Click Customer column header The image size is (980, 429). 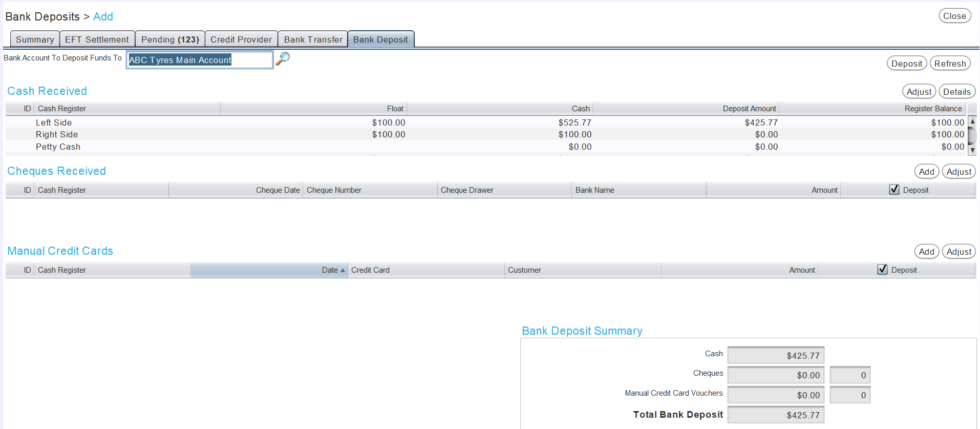point(583,270)
